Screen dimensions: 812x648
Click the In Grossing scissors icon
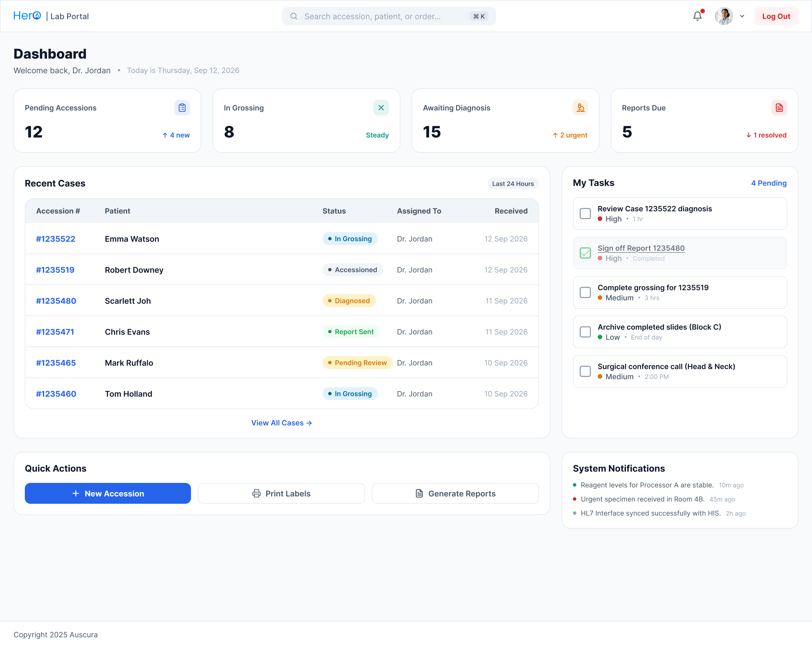[381, 108]
